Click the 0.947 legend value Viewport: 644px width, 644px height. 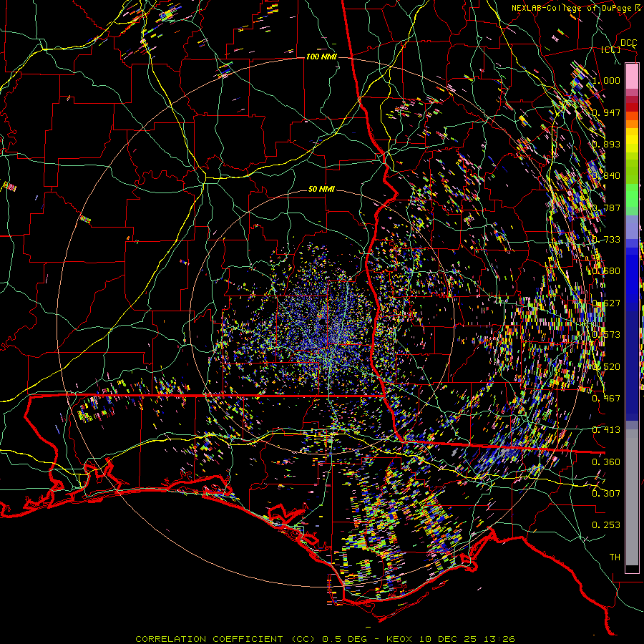[x=606, y=112]
